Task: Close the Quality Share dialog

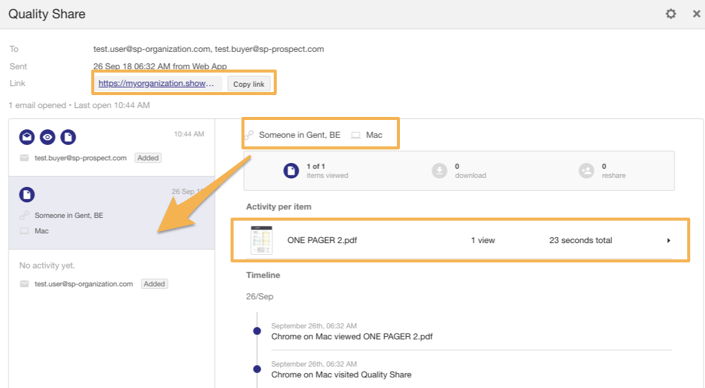Action: click(x=696, y=14)
